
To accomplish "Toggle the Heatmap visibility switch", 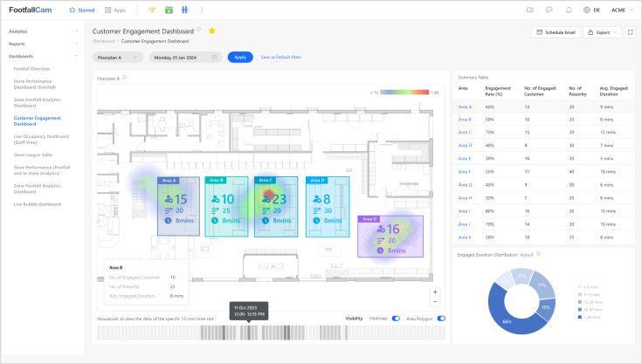I will (396, 319).
